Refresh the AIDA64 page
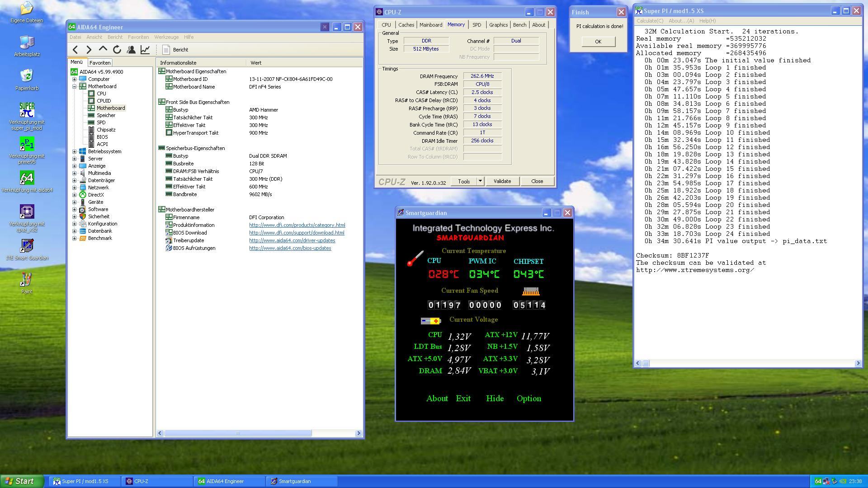 pos(117,50)
